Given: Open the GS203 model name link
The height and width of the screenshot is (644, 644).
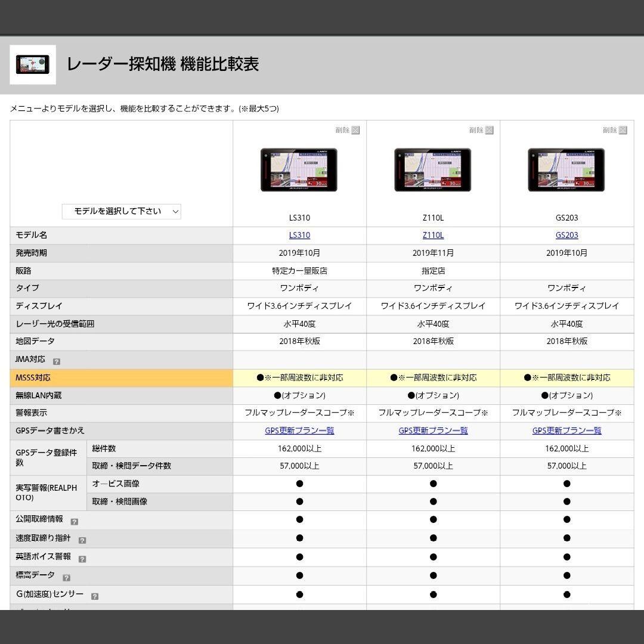Looking at the screenshot, I should (566, 235).
